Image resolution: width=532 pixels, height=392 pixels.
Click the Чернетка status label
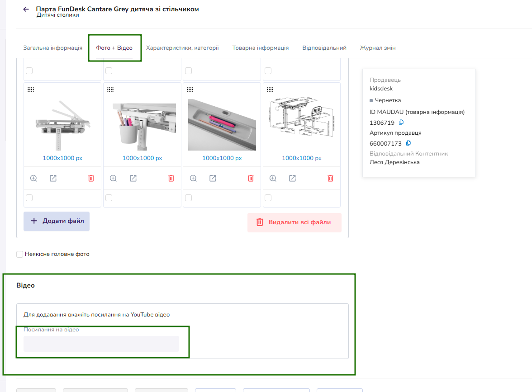(x=387, y=100)
